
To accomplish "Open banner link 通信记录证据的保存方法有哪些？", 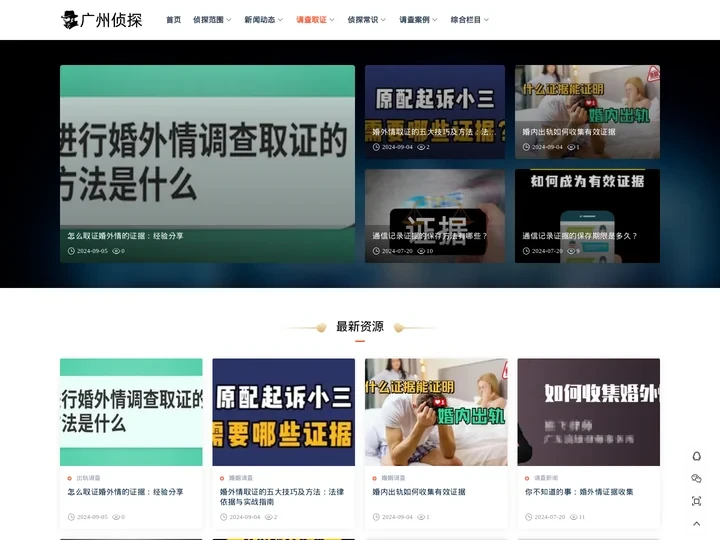I will point(430,236).
